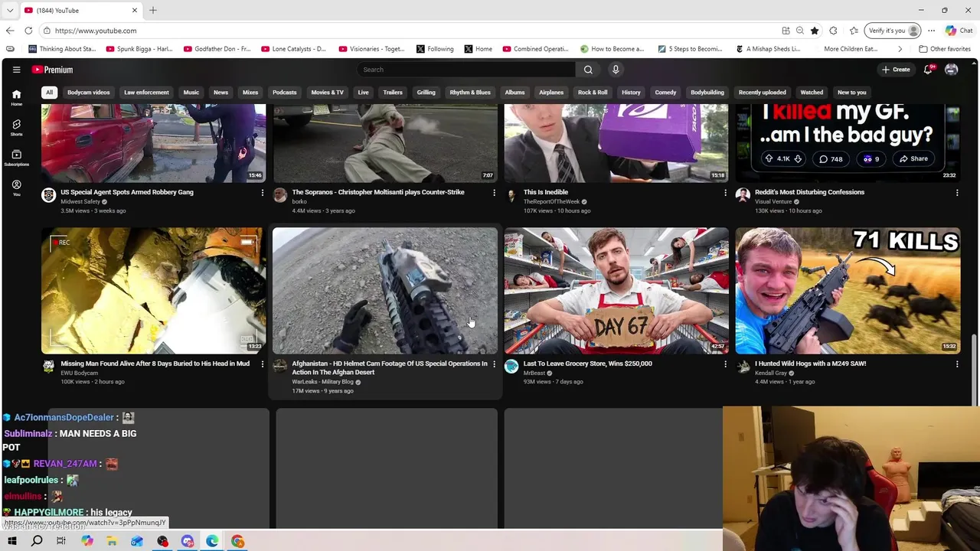Image resolution: width=980 pixels, height=551 pixels.
Task: Select the Airplanes filter chip
Action: (x=550, y=93)
